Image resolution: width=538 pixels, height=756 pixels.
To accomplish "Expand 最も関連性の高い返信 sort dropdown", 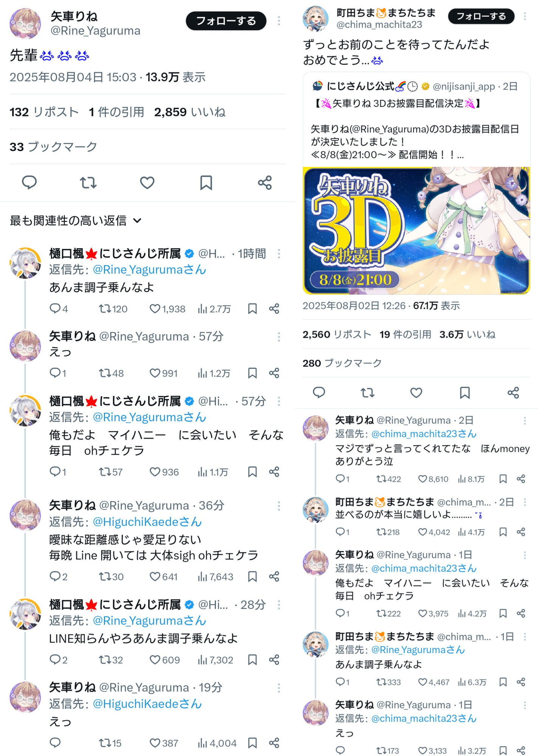I will point(76,220).
